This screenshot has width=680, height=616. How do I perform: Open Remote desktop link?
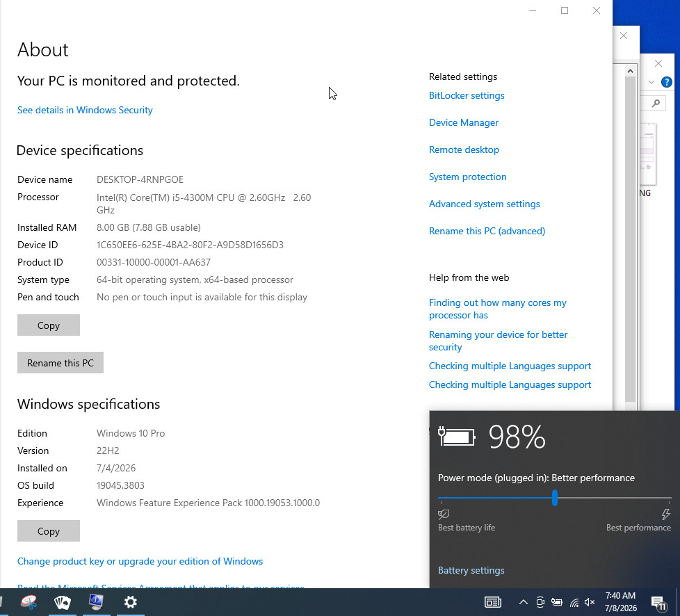click(464, 149)
